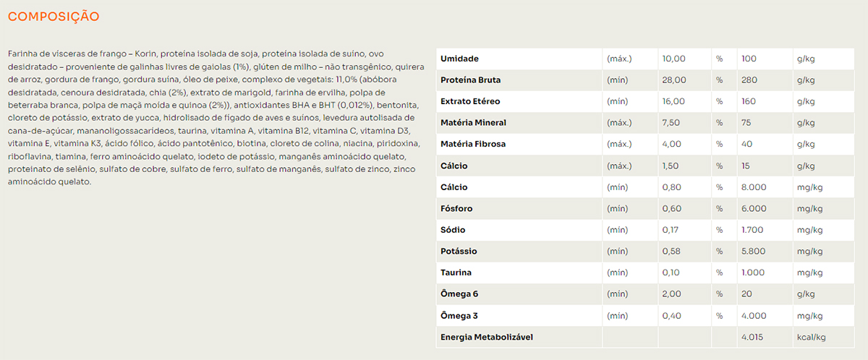
Task: Select the Extrato Etéreo row label
Action: point(470,101)
